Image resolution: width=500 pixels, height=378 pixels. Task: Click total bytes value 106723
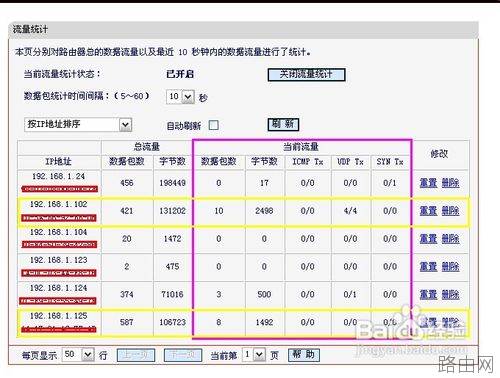tap(172, 322)
